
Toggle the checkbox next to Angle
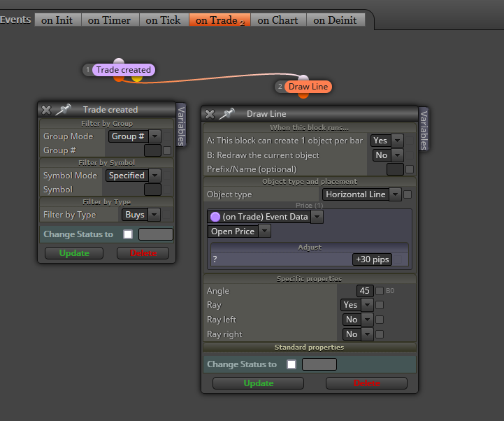point(380,291)
